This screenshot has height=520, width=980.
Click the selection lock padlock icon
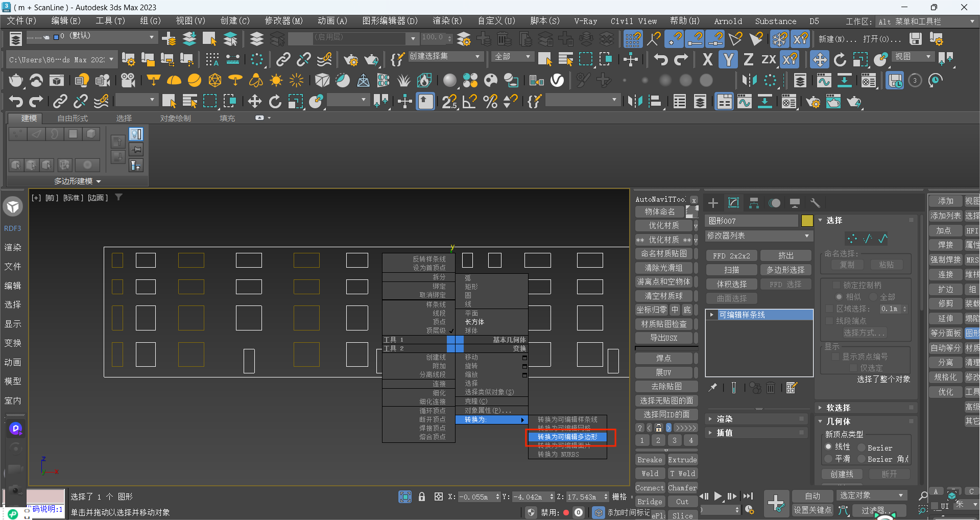point(422,497)
